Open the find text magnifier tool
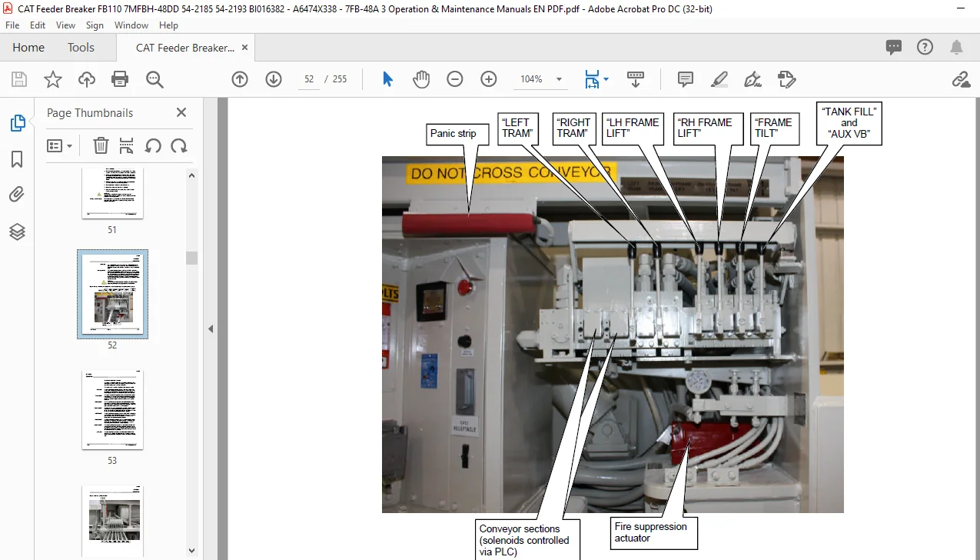980x560 pixels. pos(154,79)
